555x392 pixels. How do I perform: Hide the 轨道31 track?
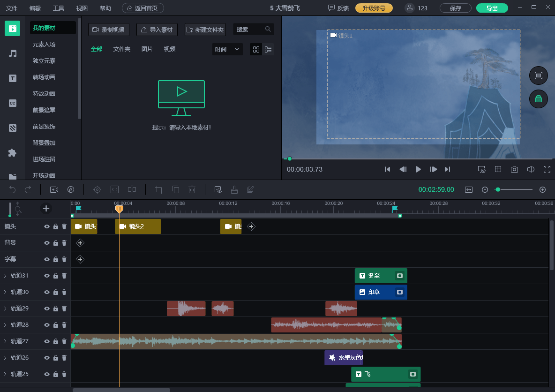47,276
